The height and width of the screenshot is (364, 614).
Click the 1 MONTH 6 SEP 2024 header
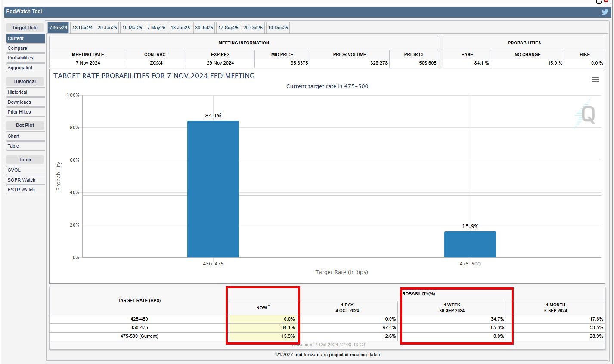click(556, 308)
